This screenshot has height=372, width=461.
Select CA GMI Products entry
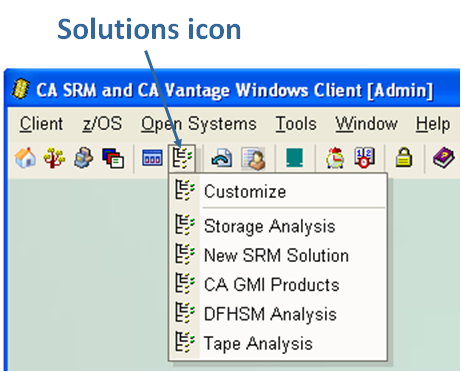coord(278,285)
